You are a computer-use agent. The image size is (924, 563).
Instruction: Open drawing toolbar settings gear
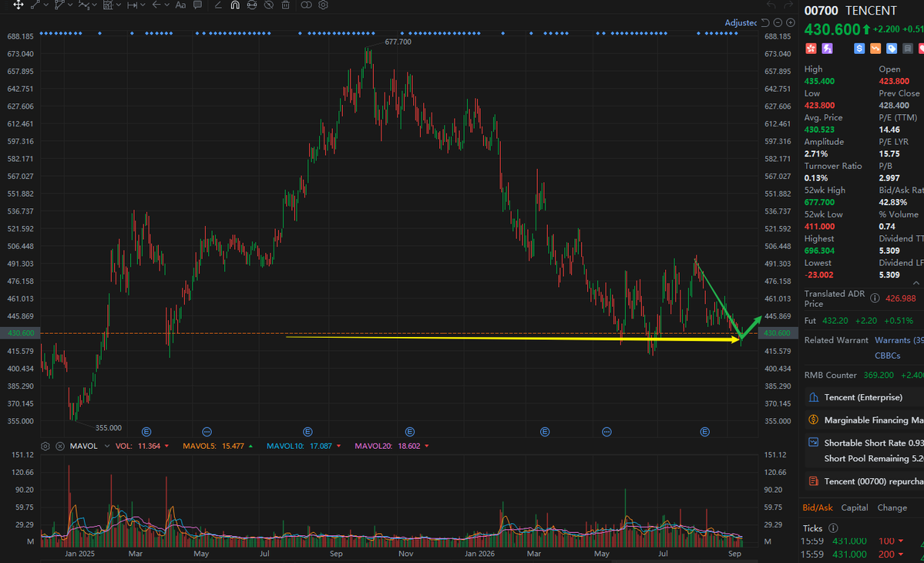point(324,5)
